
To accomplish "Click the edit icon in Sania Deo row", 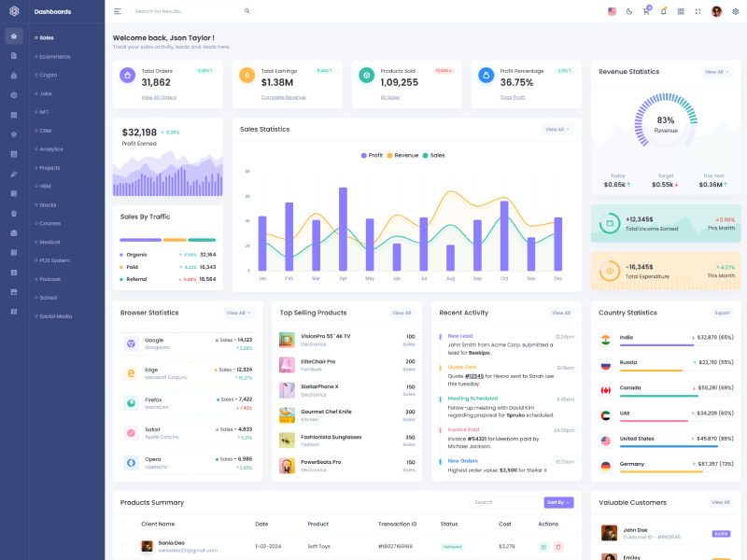I will coord(544,546).
